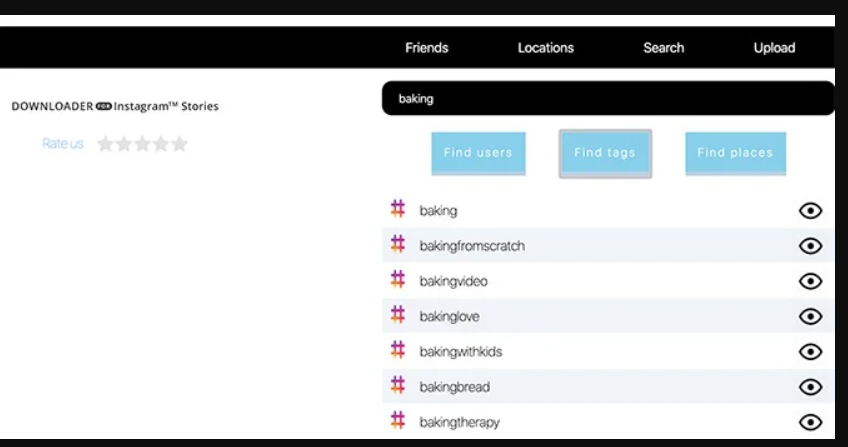Click the hashtag icon beside bakingbread
The height and width of the screenshot is (447, 848).
pos(398,386)
